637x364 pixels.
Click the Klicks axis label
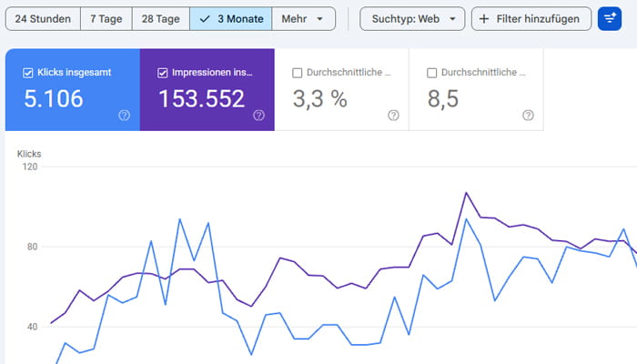coord(29,154)
